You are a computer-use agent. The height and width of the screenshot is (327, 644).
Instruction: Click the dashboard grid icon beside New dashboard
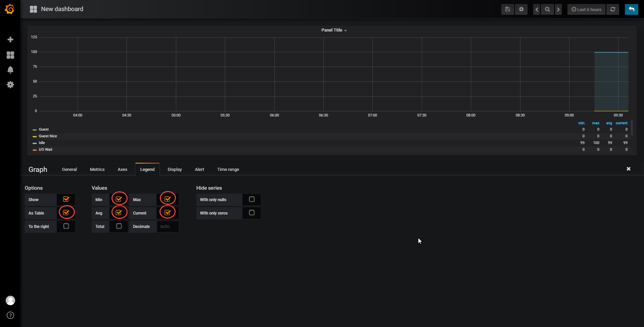point(33,9)
